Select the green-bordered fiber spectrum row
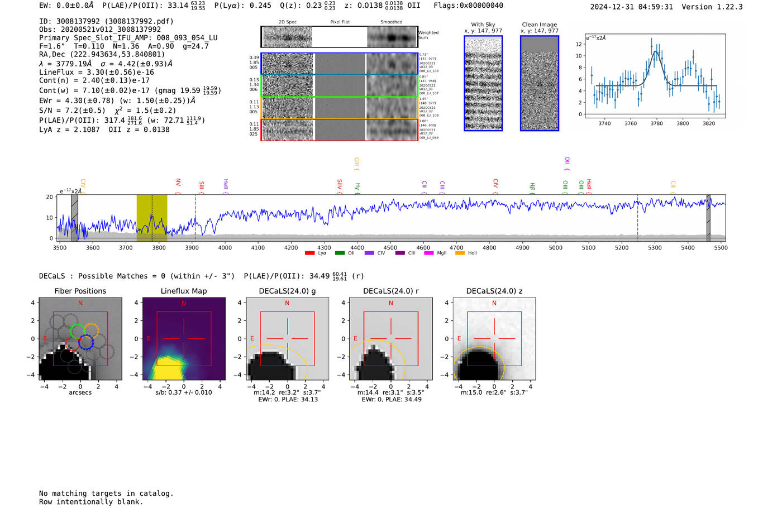 click(339, 85)
